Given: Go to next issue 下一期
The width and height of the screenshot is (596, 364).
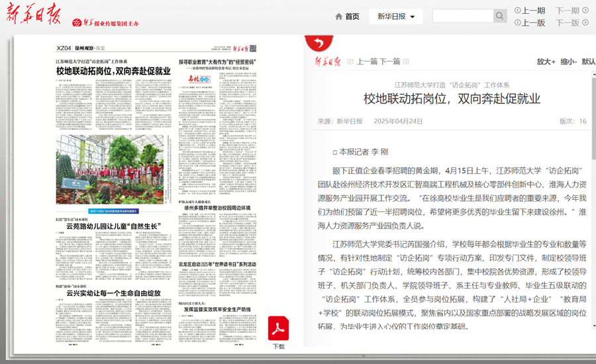Looking at the screenshot, I should [x=571, y=11].
